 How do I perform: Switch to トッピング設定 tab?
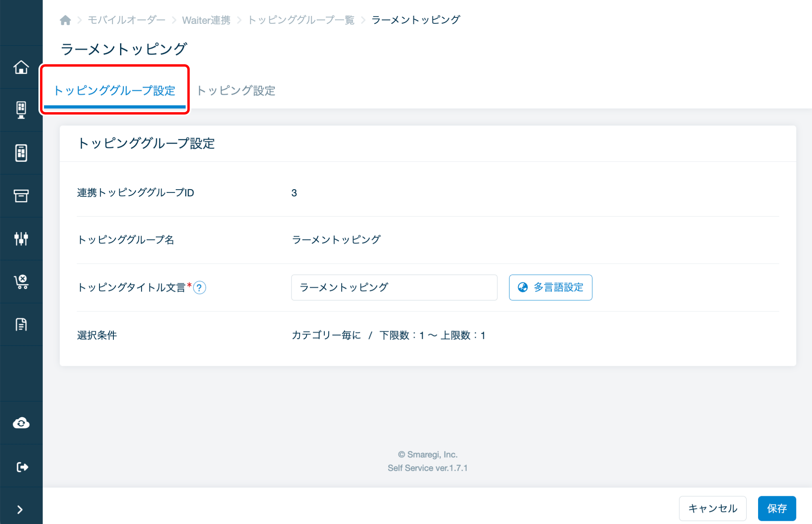pyautogui.click(x=236, y=90)
